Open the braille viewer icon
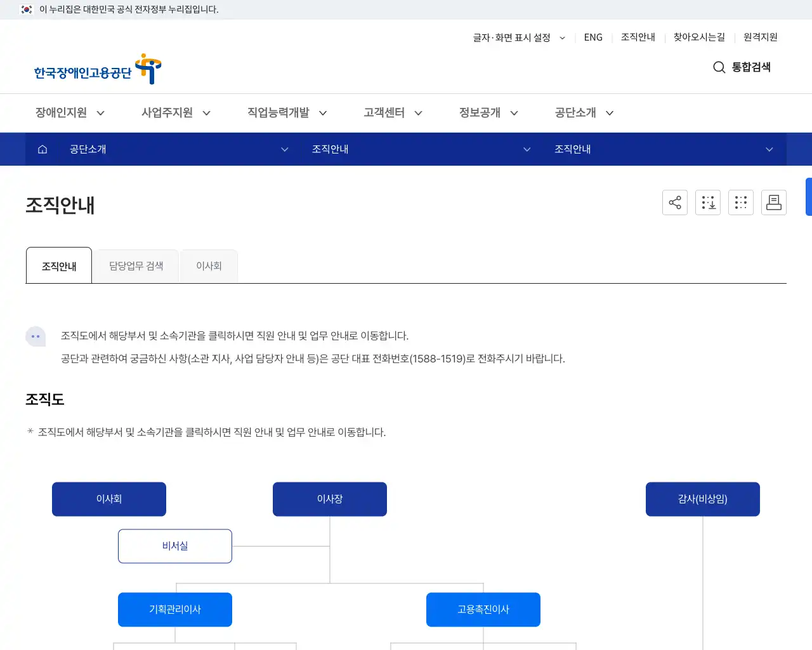The height and width of the screenshot is (650, 812). click(x=741, y=202)
